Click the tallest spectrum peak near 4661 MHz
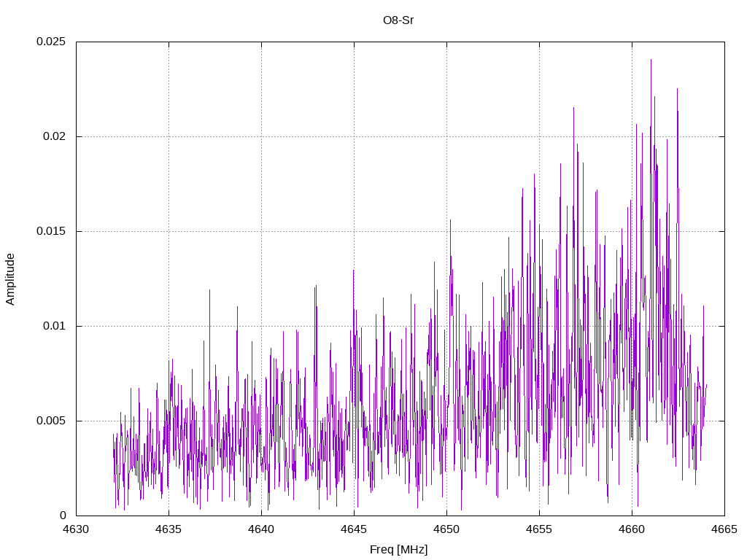 tap(651, 60)
